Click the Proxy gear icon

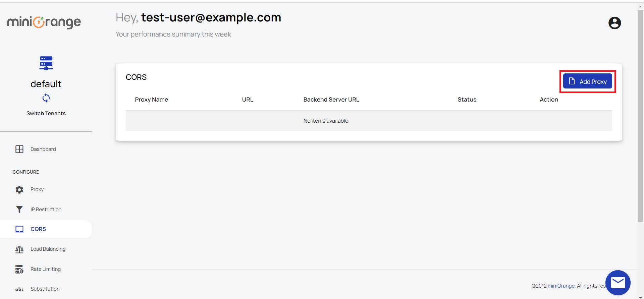coord(19,189)
